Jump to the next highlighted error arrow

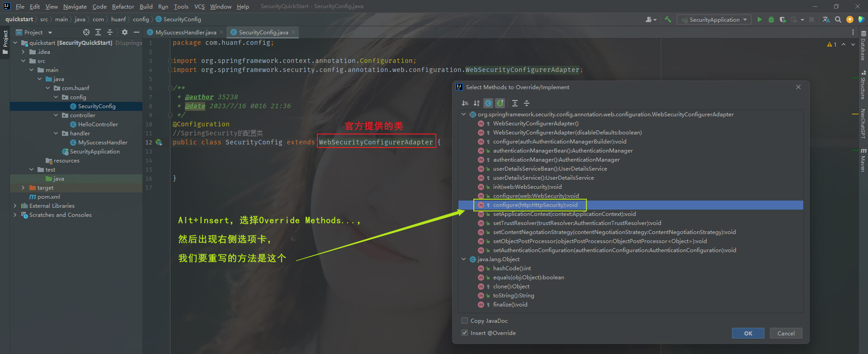click(x=853, y=44)
